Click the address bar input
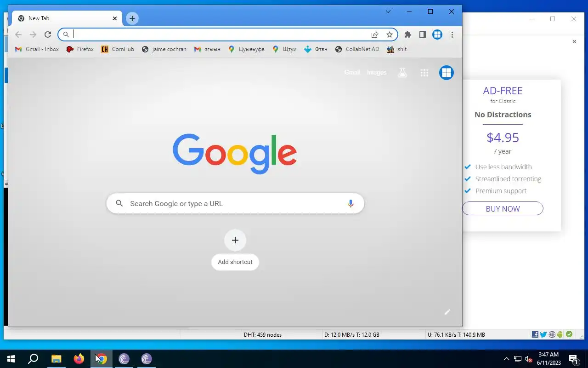Viewport: 588px width, 368px height. pos(220,34)
